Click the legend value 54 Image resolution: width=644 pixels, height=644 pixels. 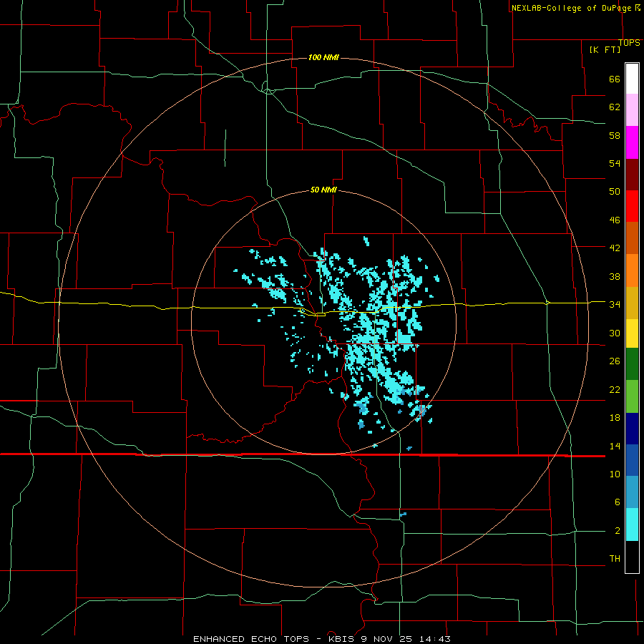(x=615, y=163)
